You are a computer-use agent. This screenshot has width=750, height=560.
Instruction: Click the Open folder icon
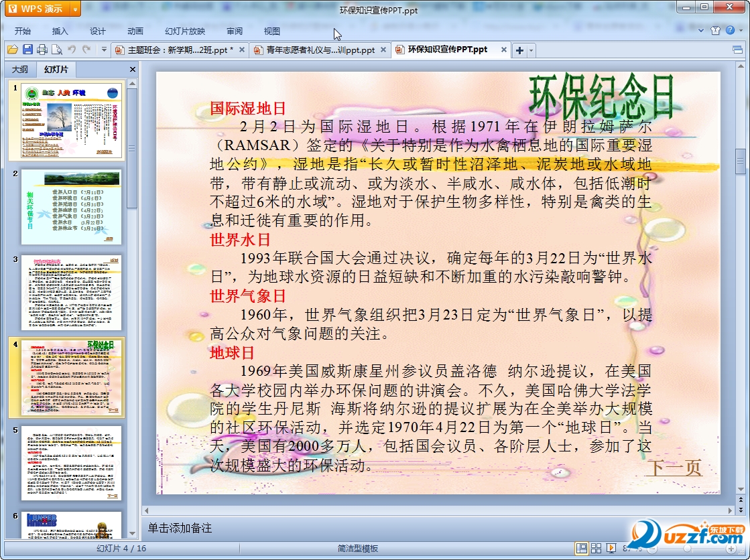(12, 50)
